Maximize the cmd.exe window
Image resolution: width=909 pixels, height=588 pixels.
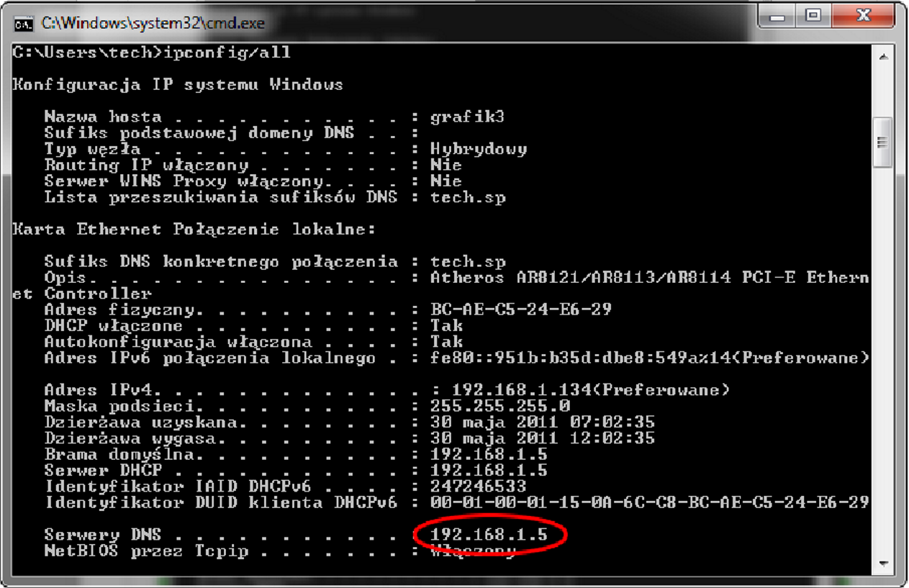pos(813,17)
